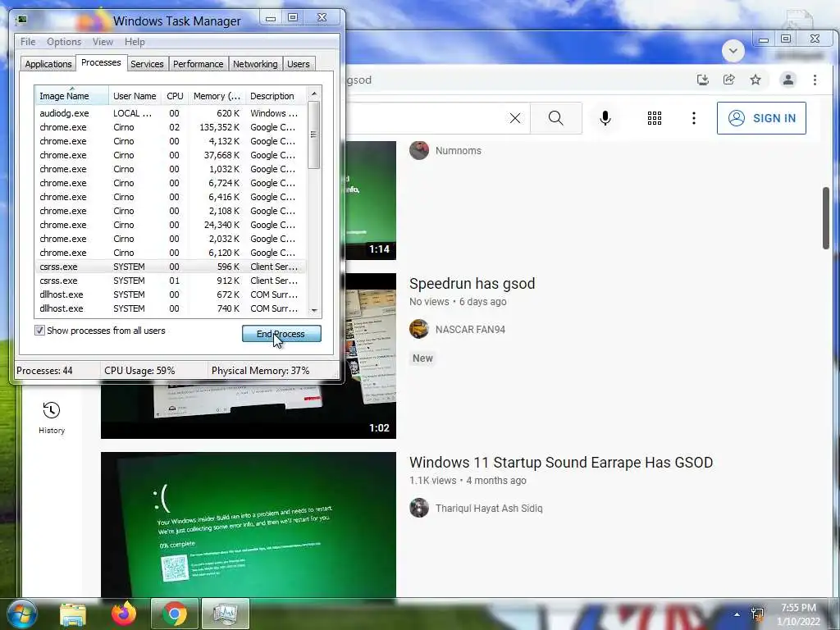Open the YouTube apps grid icon
The height and width of the screenshot is (630, 840).
click(x=654, y=118)
